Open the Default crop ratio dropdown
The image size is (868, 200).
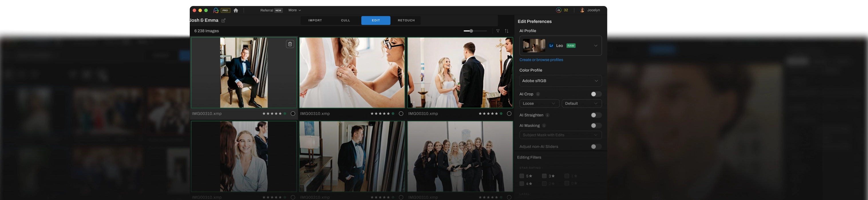pos(582,104)
